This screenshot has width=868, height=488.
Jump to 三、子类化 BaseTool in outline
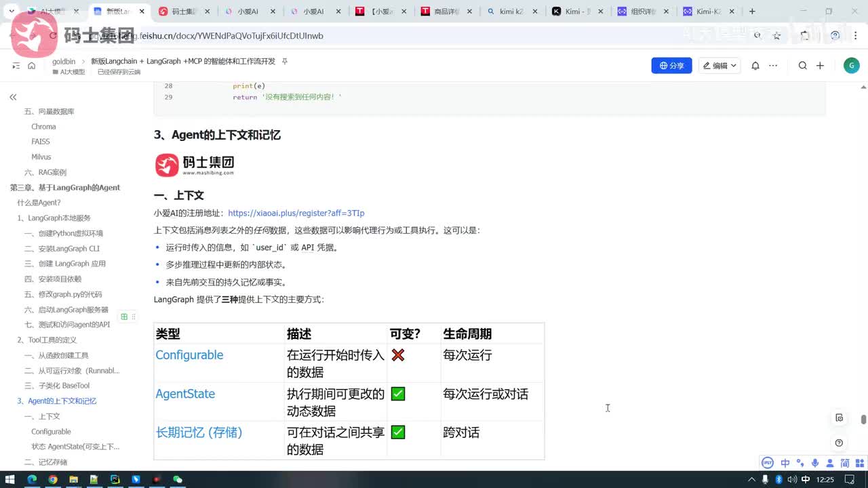57,386
